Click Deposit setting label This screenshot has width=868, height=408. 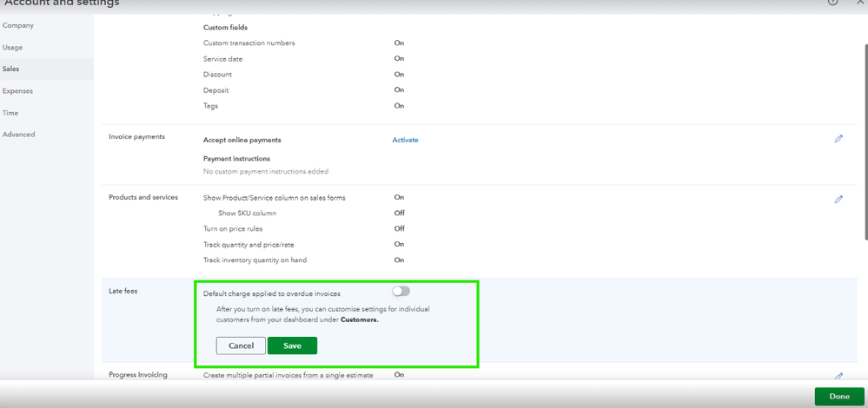(x=215, y=90)
